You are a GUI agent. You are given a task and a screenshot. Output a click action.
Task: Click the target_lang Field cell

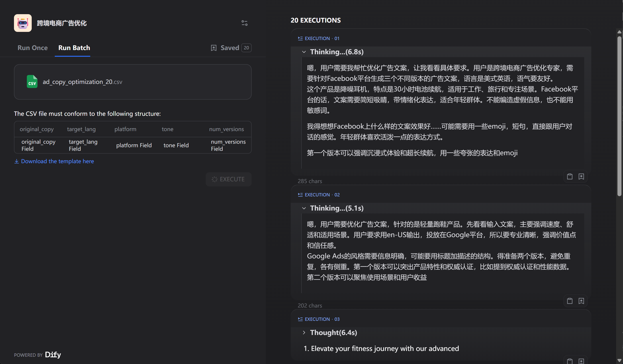coord(83,145)
